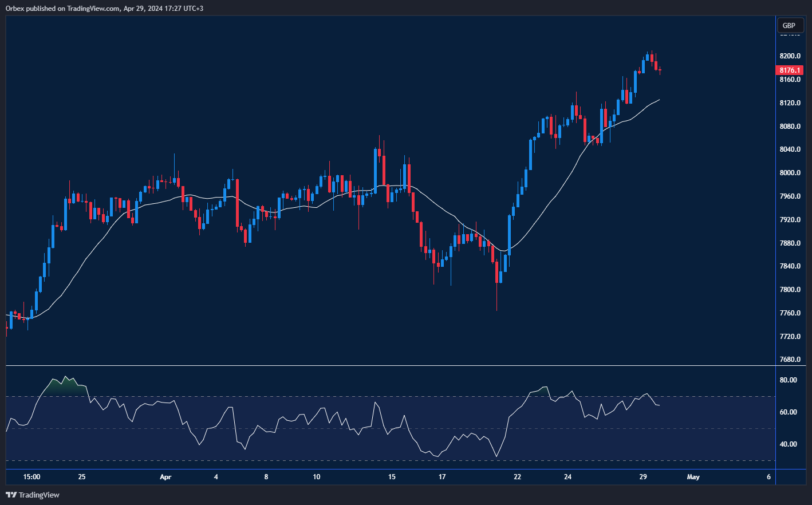This screenshot has width=812, height=505.
Task: Click the 7680.0 price scale label
Action: point(790,360)
